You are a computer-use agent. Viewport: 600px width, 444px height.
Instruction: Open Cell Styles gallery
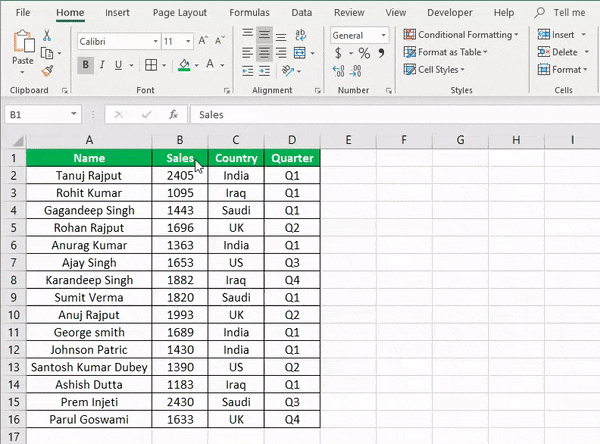point(434,70)
